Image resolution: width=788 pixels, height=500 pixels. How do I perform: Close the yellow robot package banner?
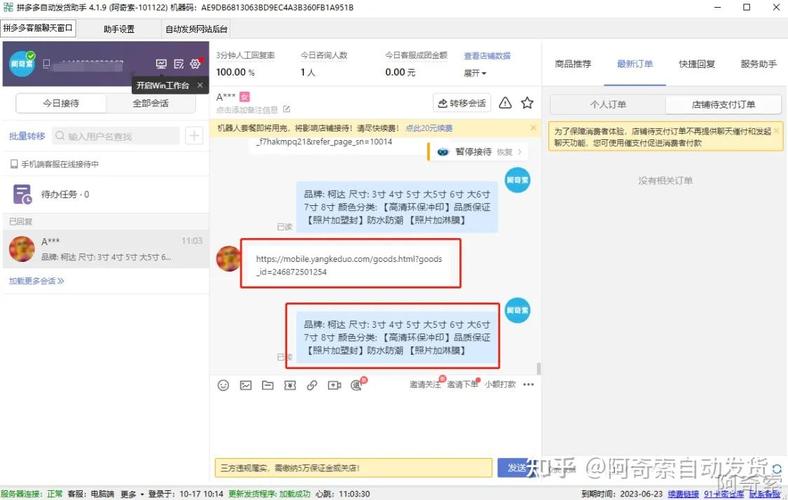pyautogui.click(x=533, y=128)
